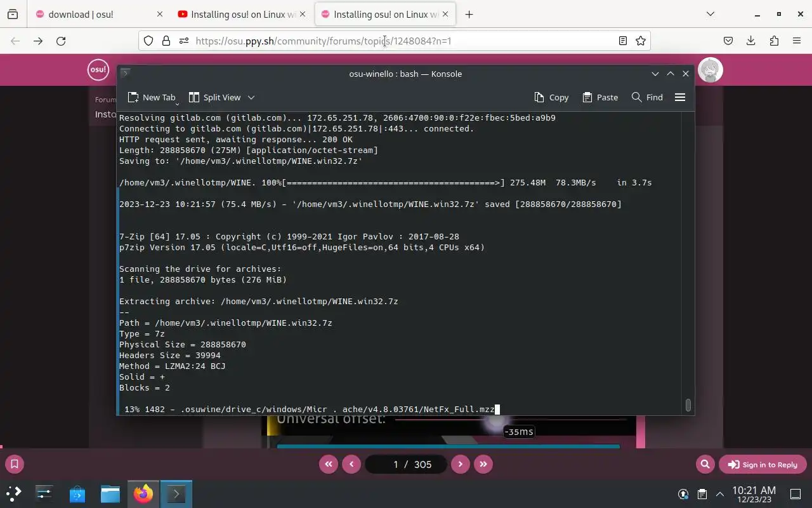Toggle Firefox reader view
The width and height of the screenshot is (812, 508).
623,41
